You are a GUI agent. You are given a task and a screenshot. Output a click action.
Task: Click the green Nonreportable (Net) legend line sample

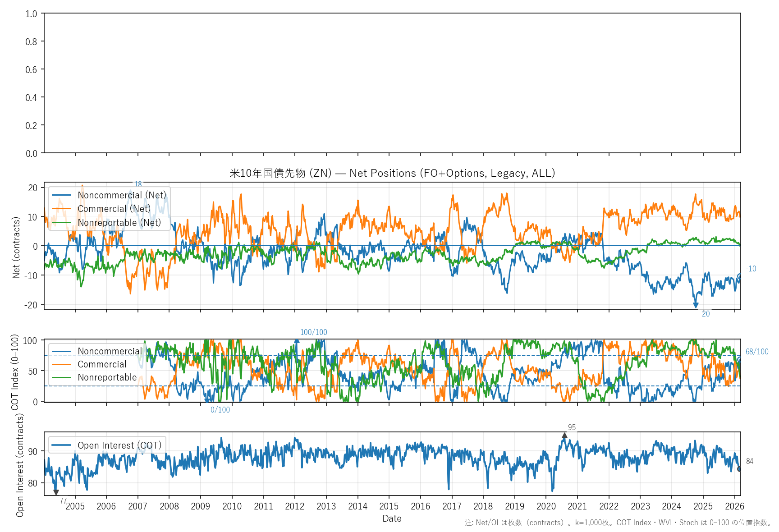(x=62, y=223)
